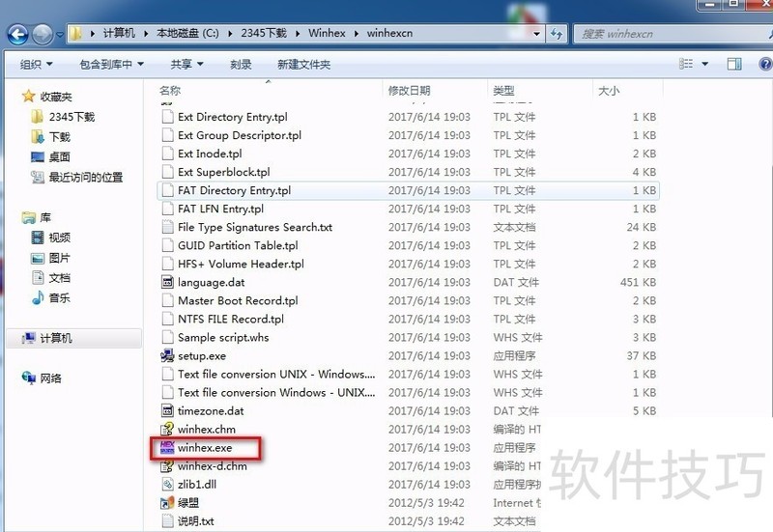Select 本地磁盘 (C:) breadcrumb segment
Viewport: 773px width, 532px height.
pyautogui.click(x=187, y=33)
